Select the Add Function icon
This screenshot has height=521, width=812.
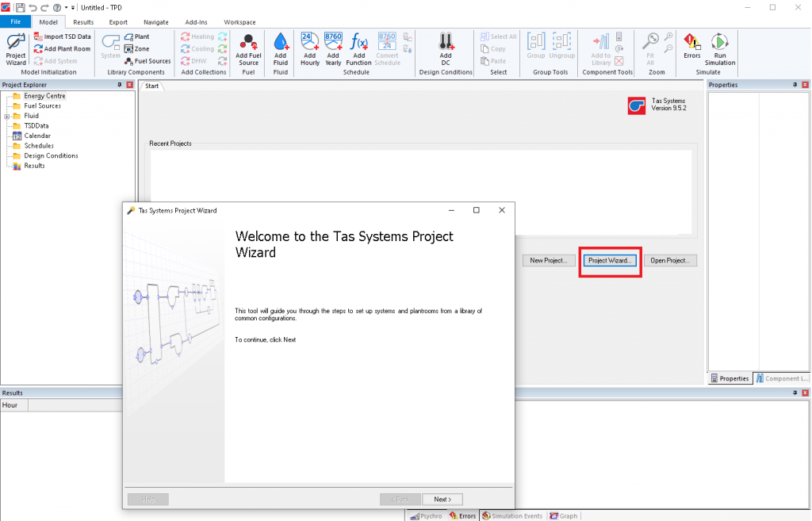pos(358,49)
